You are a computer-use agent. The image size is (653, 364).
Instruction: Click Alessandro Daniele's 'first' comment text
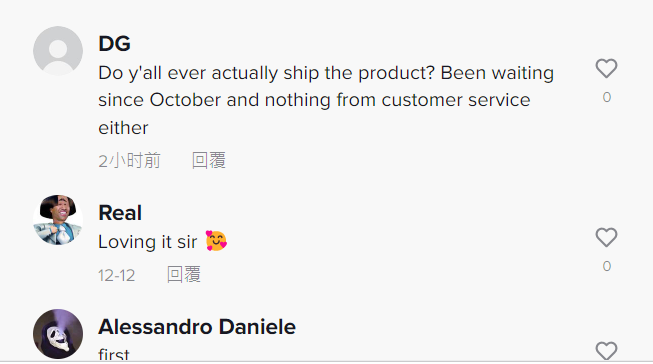pos(114,354)
